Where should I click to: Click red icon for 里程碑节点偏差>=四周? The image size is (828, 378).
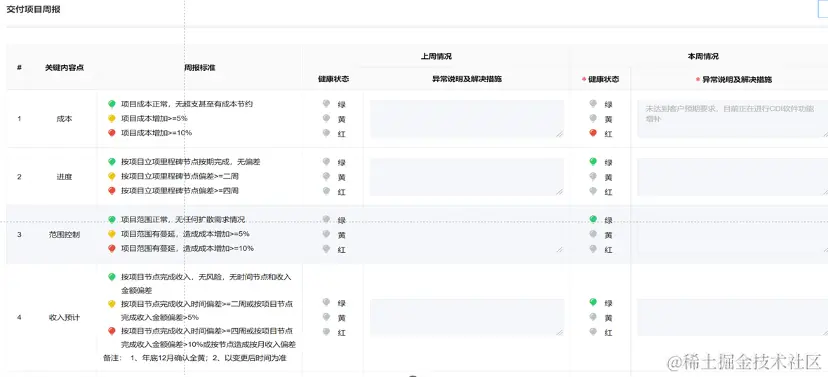(x=111, y=191)
